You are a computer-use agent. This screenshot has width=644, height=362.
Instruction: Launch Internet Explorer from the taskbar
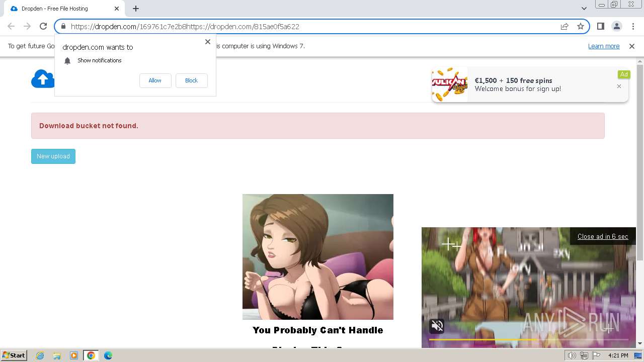40,355
